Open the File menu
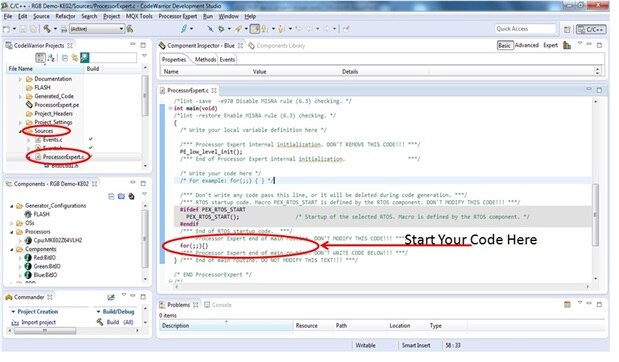619x362 pixels. point(8,16)
